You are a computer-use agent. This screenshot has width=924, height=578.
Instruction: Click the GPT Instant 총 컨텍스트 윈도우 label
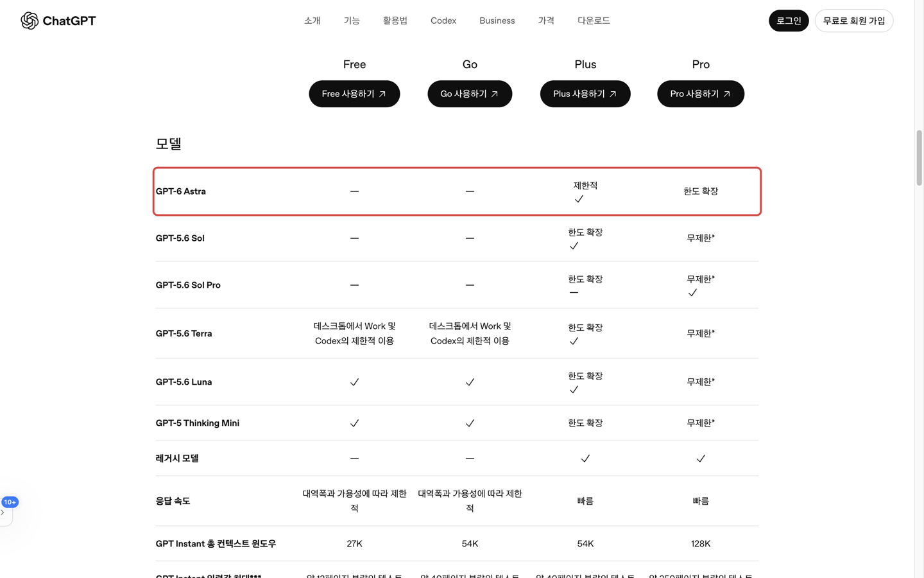point(216,543)
